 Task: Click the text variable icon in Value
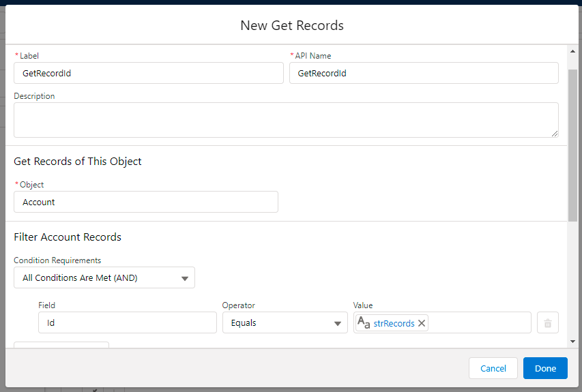(364, 322)
